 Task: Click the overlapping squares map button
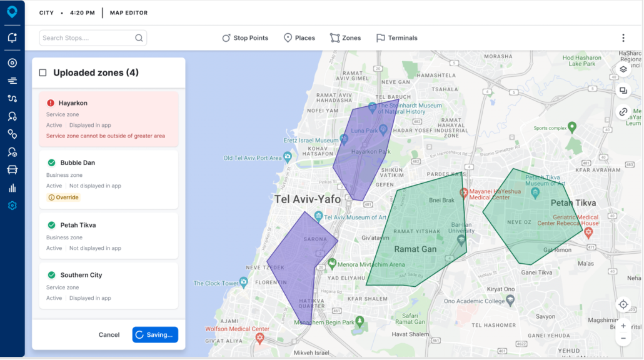tap(623, 90)
